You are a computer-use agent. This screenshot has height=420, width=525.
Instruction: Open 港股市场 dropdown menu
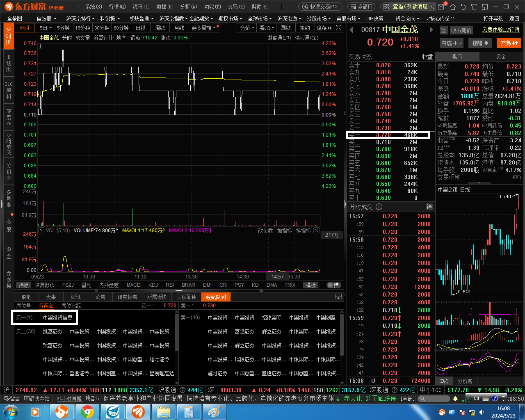point(319,18)
